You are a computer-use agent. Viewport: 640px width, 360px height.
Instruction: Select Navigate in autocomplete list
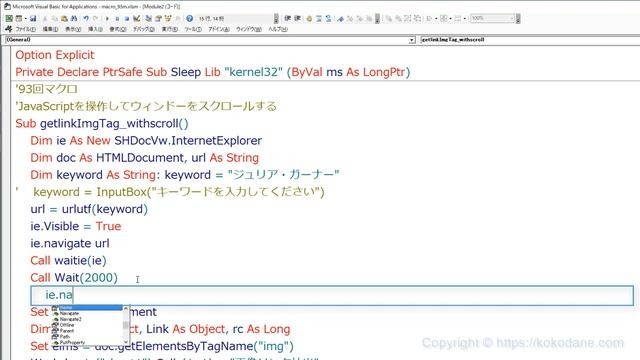[x=69, y=313]
